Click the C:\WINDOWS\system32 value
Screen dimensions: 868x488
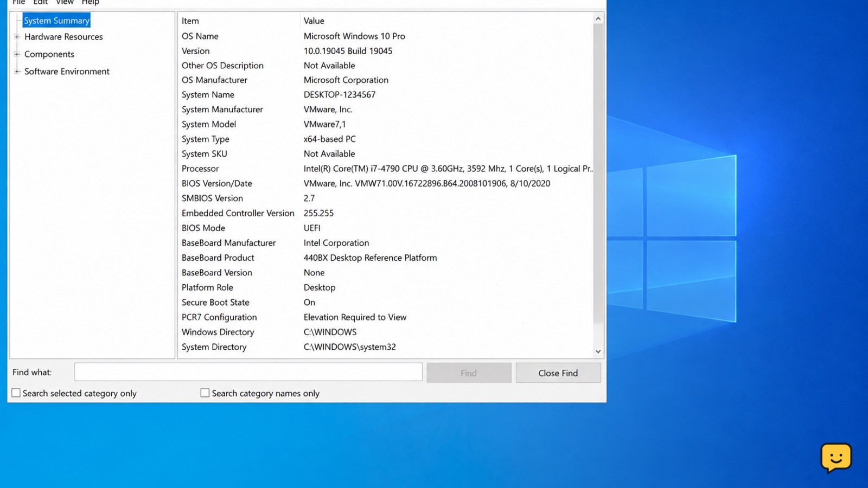pos(350,347)
